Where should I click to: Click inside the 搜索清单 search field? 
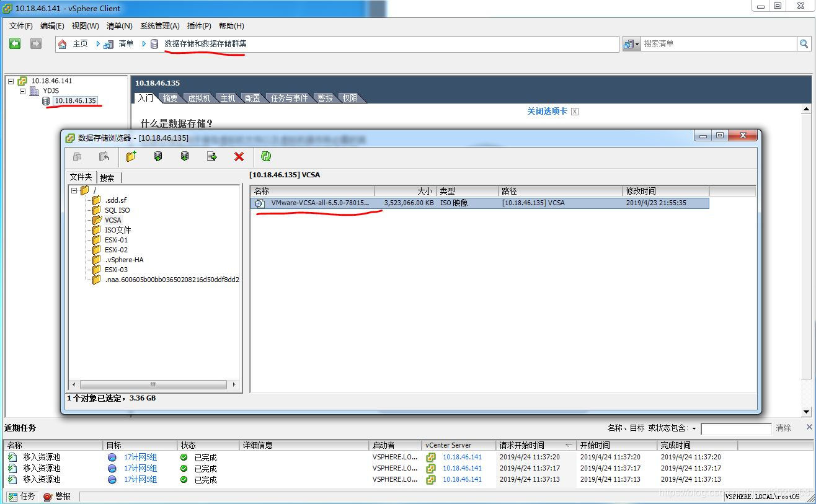[x=719, y=43]
